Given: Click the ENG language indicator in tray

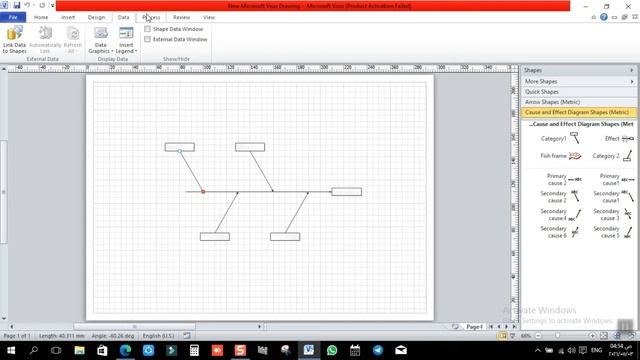Looking at the screenshot, I should [x=596, y=350].
